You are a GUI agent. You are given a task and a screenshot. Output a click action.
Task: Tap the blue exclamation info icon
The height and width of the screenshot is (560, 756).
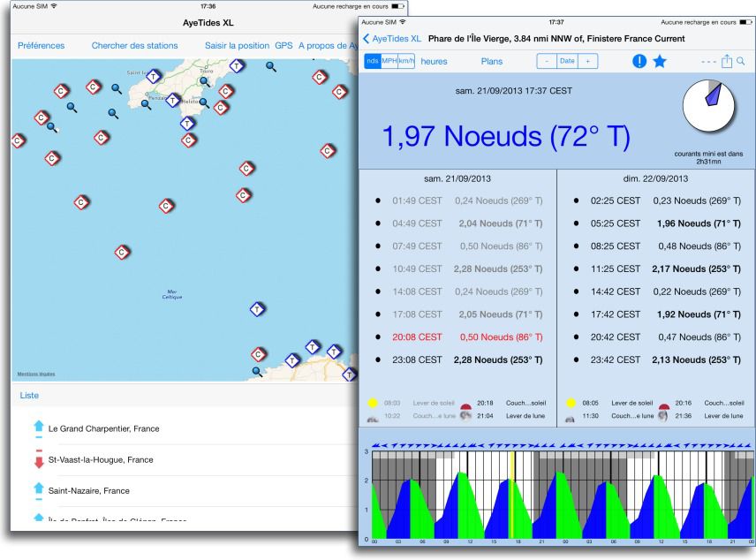pos(639,61)
